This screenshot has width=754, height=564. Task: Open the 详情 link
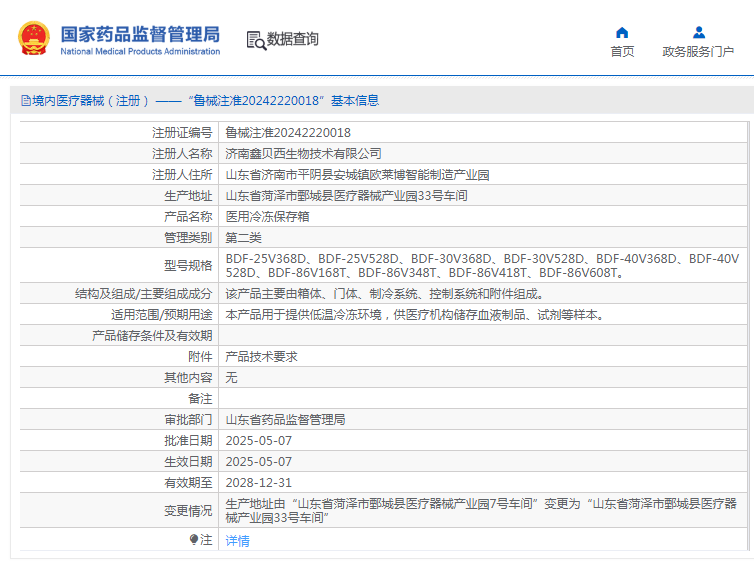[x=238, y=541]
